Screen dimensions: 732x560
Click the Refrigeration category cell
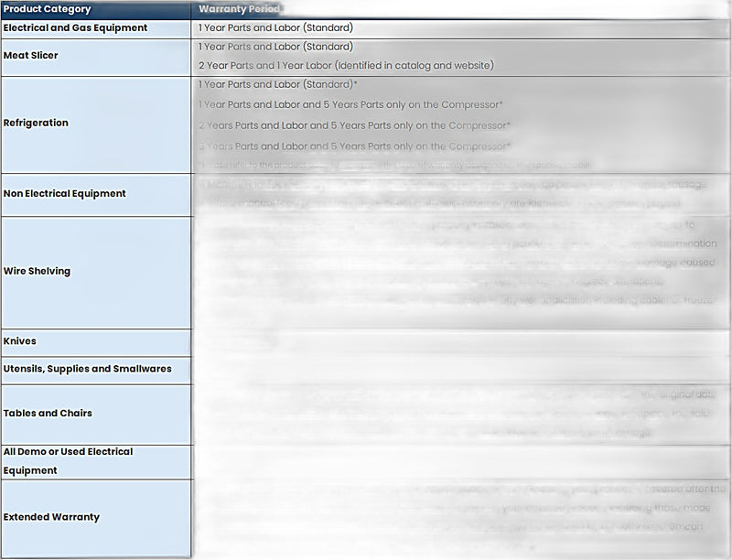point(96,124)
